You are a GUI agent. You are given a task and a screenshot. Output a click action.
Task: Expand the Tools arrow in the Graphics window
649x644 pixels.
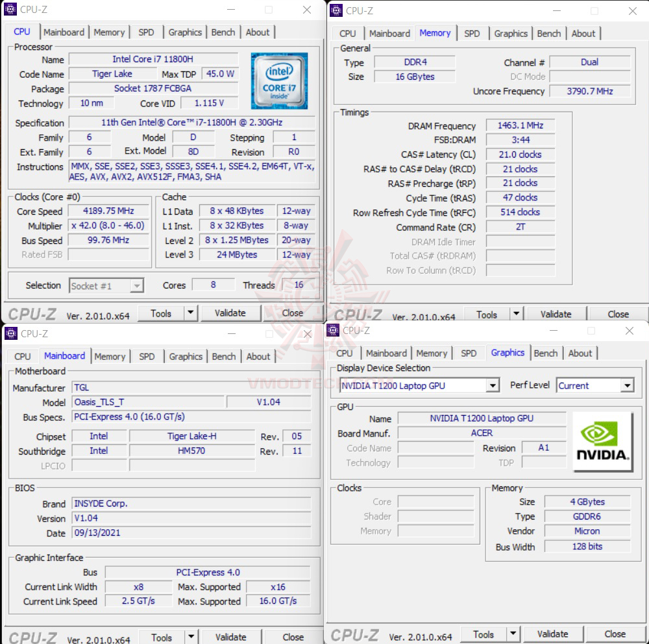[x=513, y=634]
